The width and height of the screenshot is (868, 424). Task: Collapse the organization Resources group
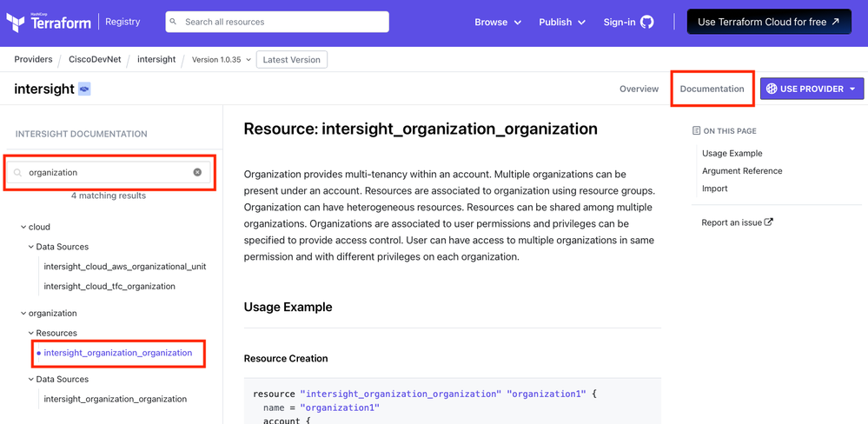(x=31, y=334)
